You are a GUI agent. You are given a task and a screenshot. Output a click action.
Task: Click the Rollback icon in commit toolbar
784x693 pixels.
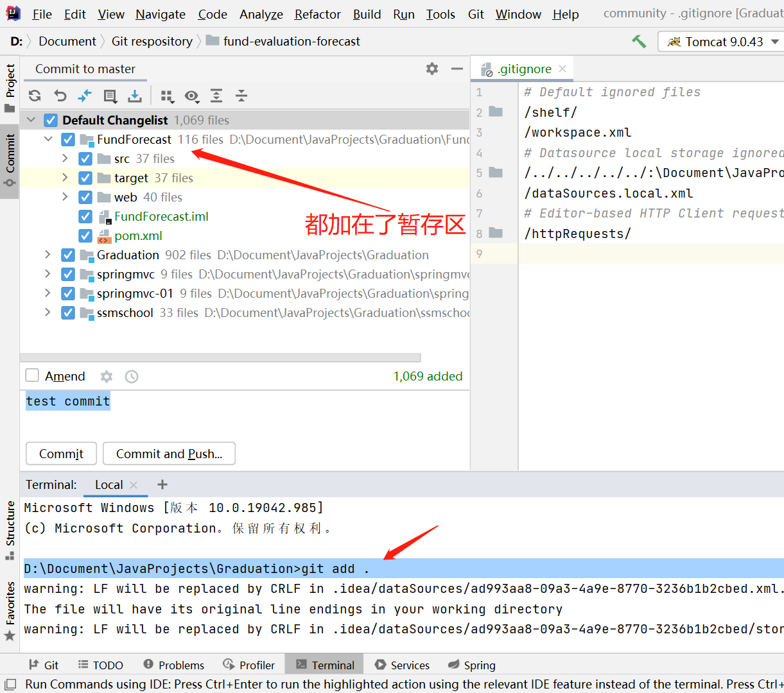pos(60,96)
